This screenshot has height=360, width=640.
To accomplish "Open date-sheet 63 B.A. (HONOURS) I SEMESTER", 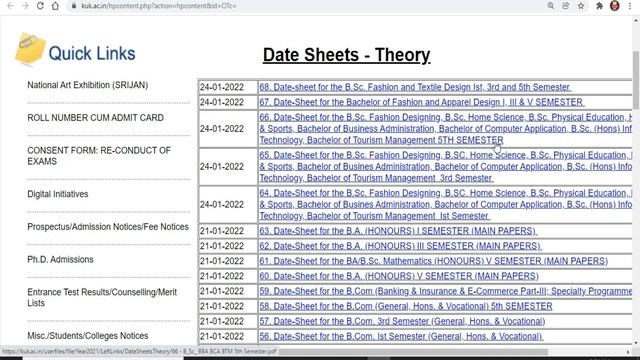I will (398, 231).
